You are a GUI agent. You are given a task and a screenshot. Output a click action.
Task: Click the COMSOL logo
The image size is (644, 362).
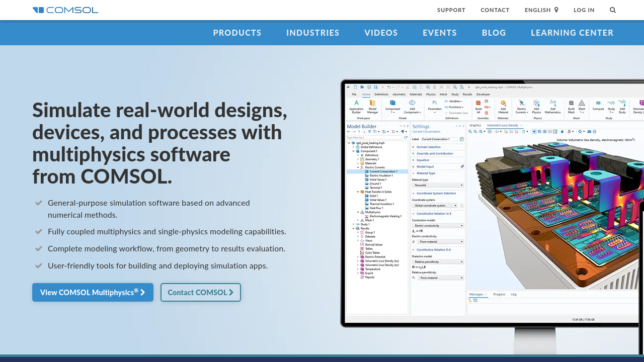[65, 10]
